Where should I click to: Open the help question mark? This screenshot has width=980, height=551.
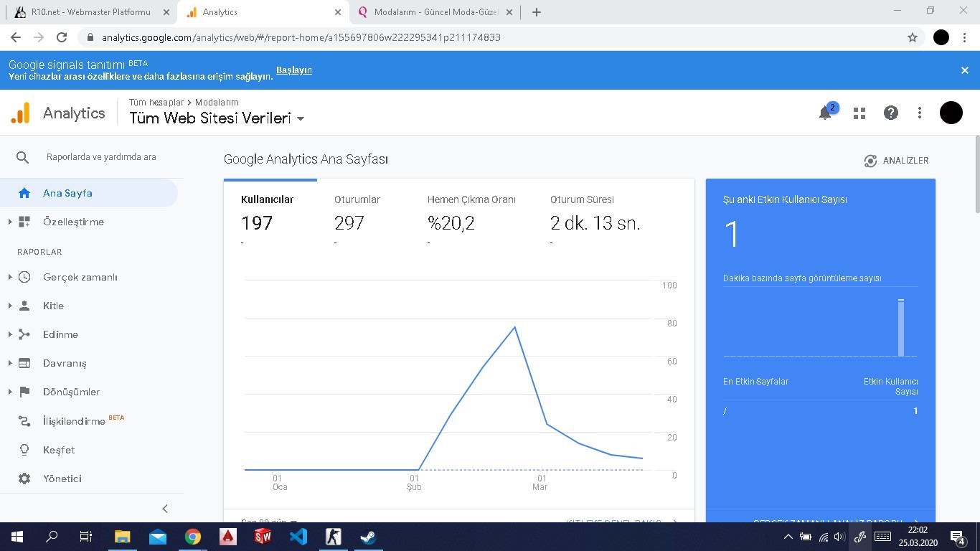pyautogui.click(x=891, y=113)
